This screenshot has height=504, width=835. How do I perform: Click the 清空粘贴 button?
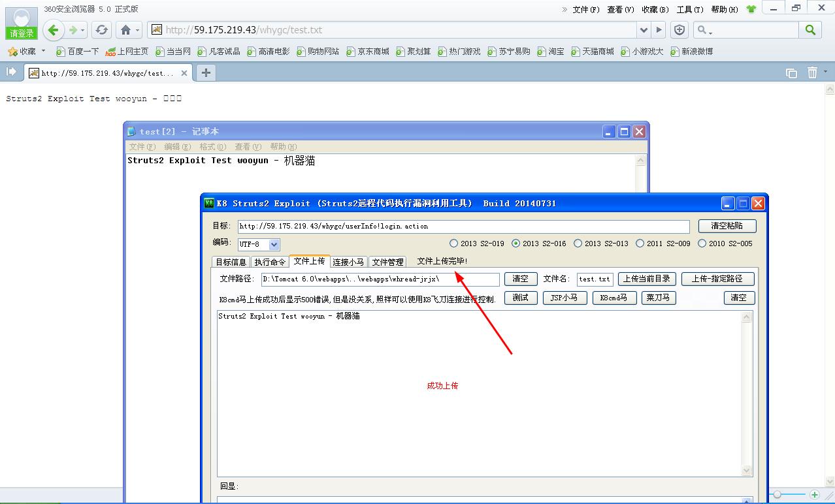pyautogui.click(x=727, y=226)
